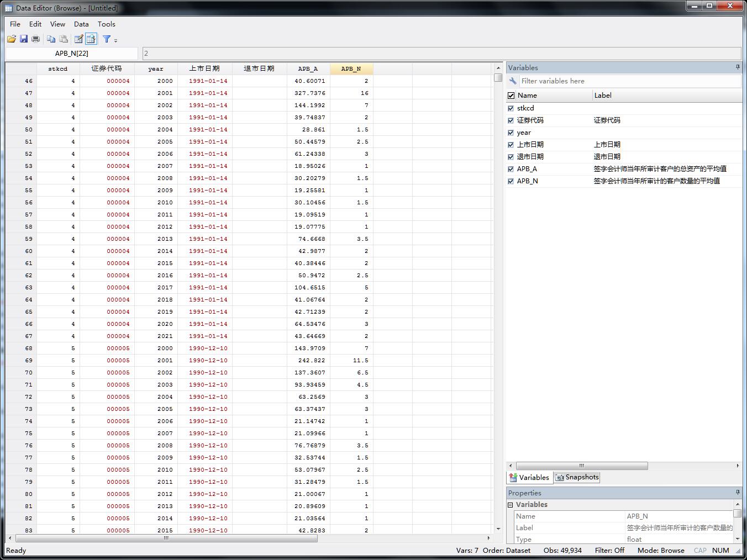The height and width of the screenshot is (560, 747).
Task: Click Filter: Off in status bar
Action: coord(609,551)
